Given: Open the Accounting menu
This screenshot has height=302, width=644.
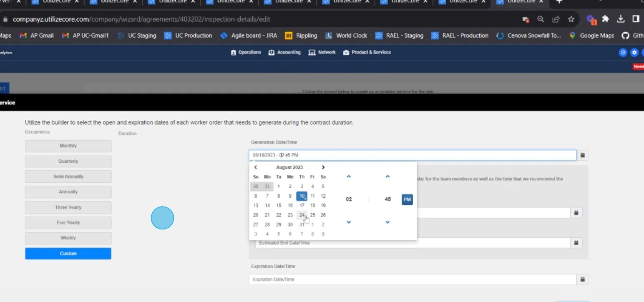Looking at the screenshot, I should (x=285, y=53).
